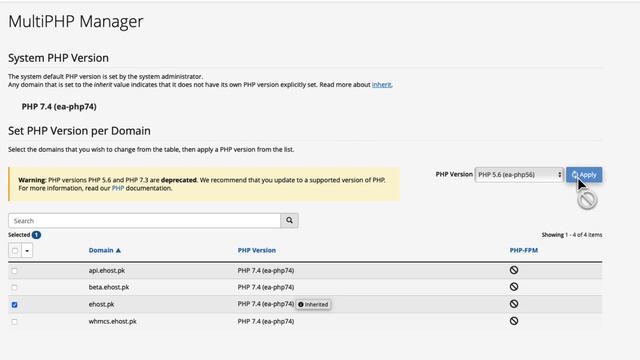This screenshot has height=360, width=640.
Task: Sort table by Domain column
Action: point(104,250)
